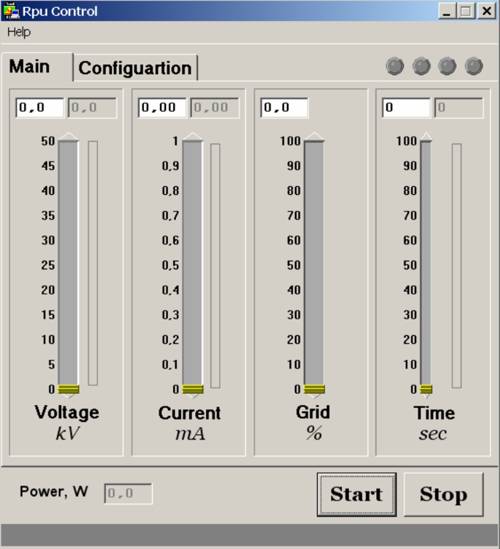Click the fourth status LED indicator
The image size is (500, 549).
[474, 66]
